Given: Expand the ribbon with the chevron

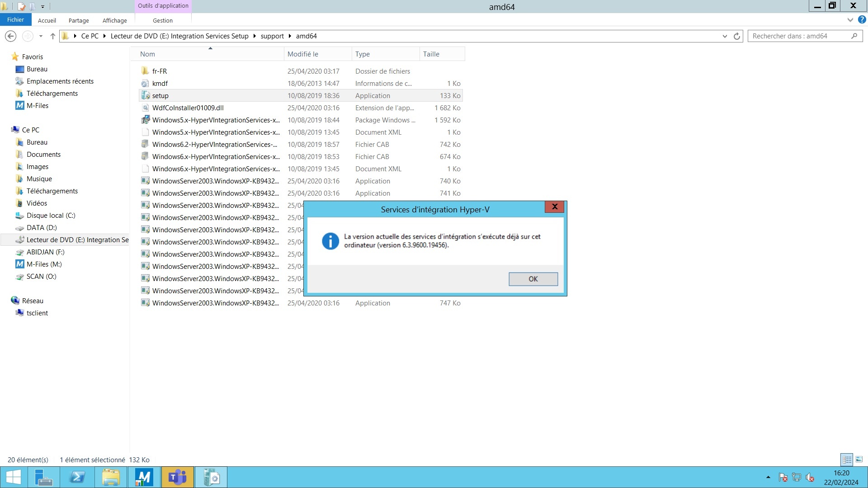Looking at the screenshot, I should tap(850, 20).
